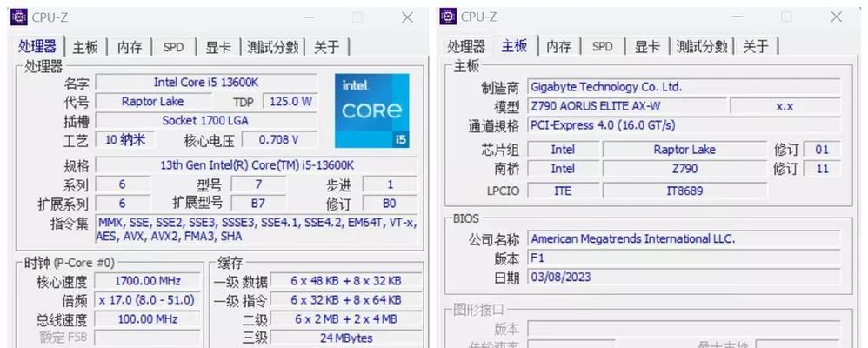Open the 内存 tab in right window
Image resolution: width=868 pixels, height=348 pixels.
(x=558, y=47)
